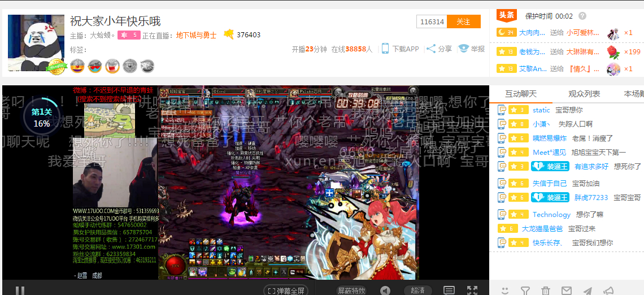The image size is (644, 295).
Task: Click mobile chat icon beside static
Action: 502,110
